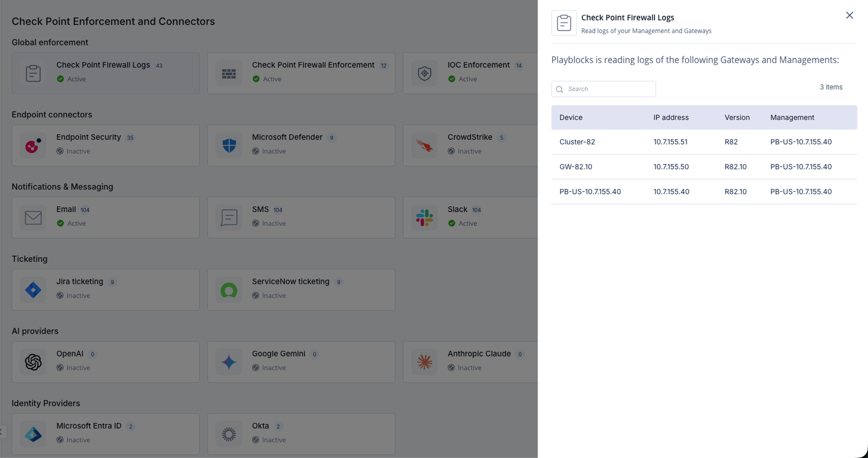Open the CrowdStrike falcon icon

click(x=424, y=146)
